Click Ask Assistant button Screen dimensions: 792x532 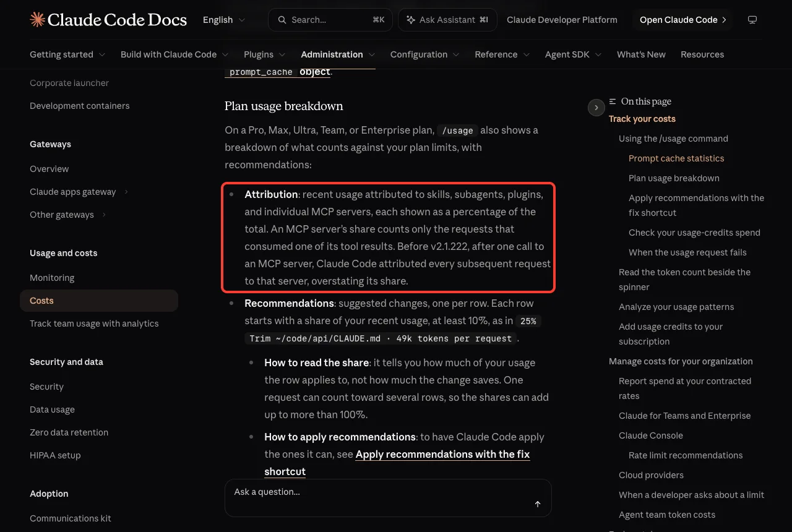tap(448, 20)
